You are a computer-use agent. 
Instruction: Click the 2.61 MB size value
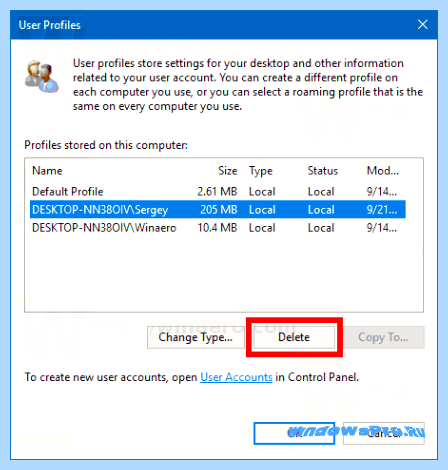click(217, 192)
